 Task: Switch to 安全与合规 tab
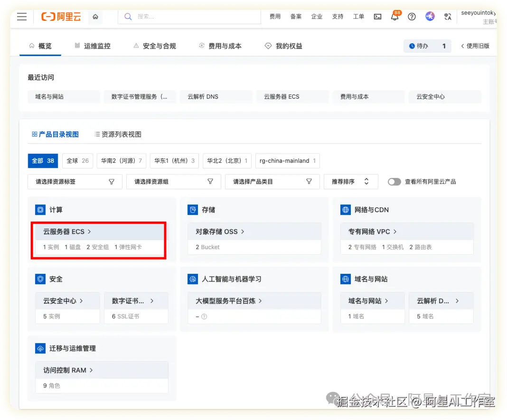pyautogui.click(x=155, y=46)
